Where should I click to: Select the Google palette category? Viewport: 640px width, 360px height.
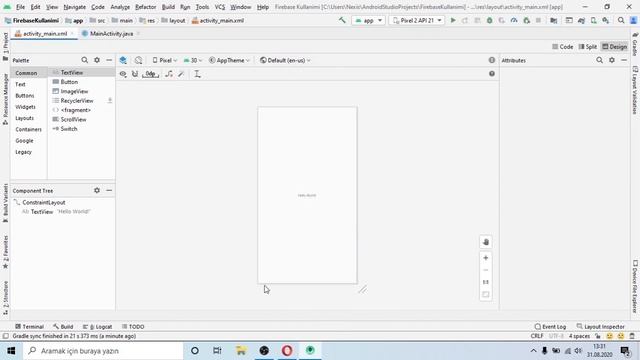point(24,140)
